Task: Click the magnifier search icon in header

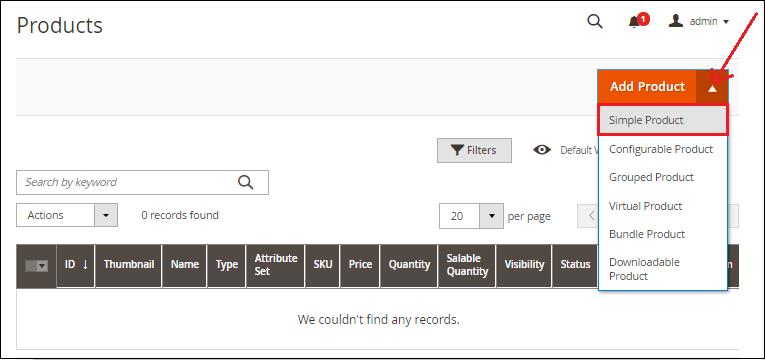Action: [595, 21]
